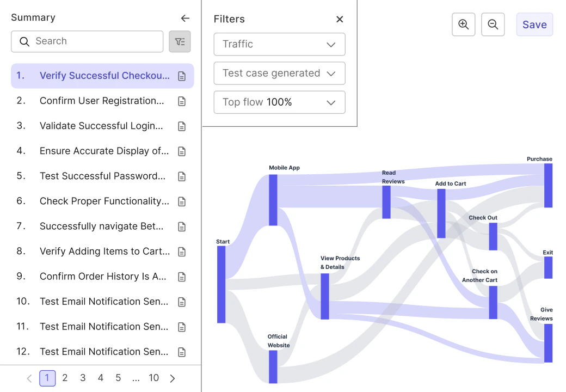Click the Purchase node in diagram

(x=548, y=185)
